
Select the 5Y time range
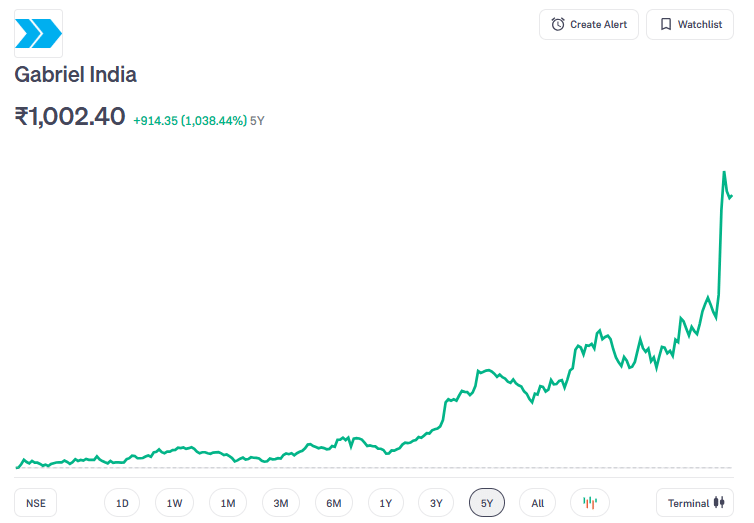(x=487, y=503)
